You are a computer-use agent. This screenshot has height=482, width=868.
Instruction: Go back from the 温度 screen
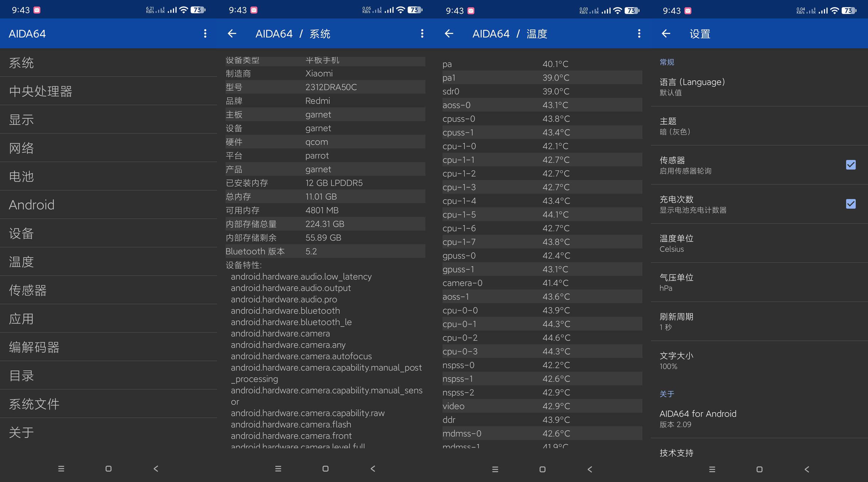coord(449,33)
